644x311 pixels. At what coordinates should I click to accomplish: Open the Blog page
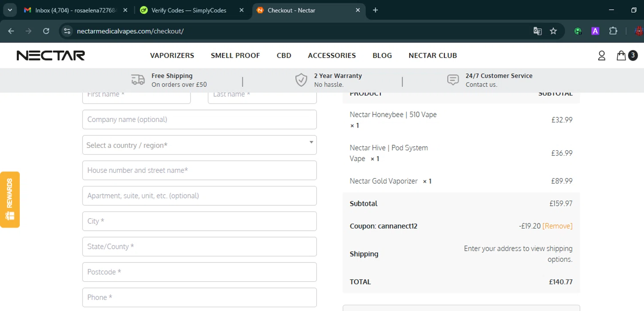pyautogui.click(x=382, y=55)
